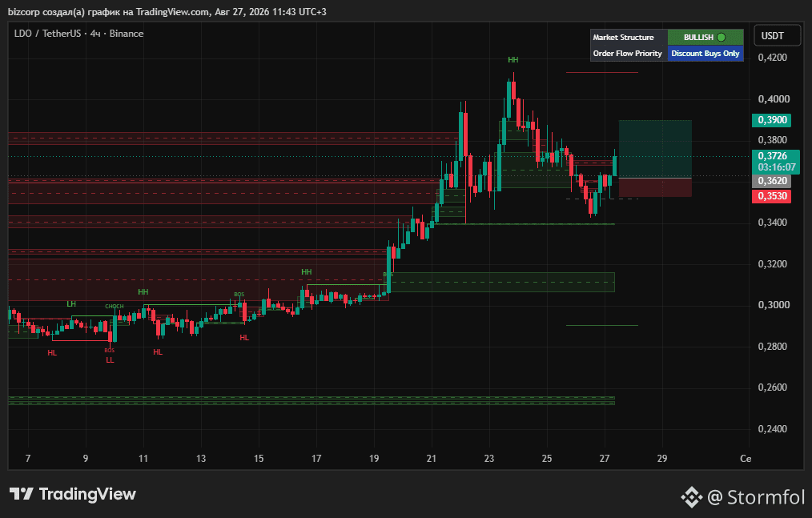Screen dimensions: 812x518
Task: Click the 0,4200 price axis label
Action: click(x=772, y=58)
